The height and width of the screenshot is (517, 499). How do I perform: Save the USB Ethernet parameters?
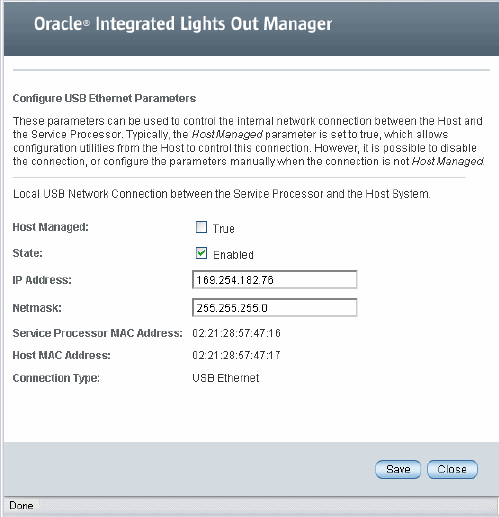[x=398, y=469]
